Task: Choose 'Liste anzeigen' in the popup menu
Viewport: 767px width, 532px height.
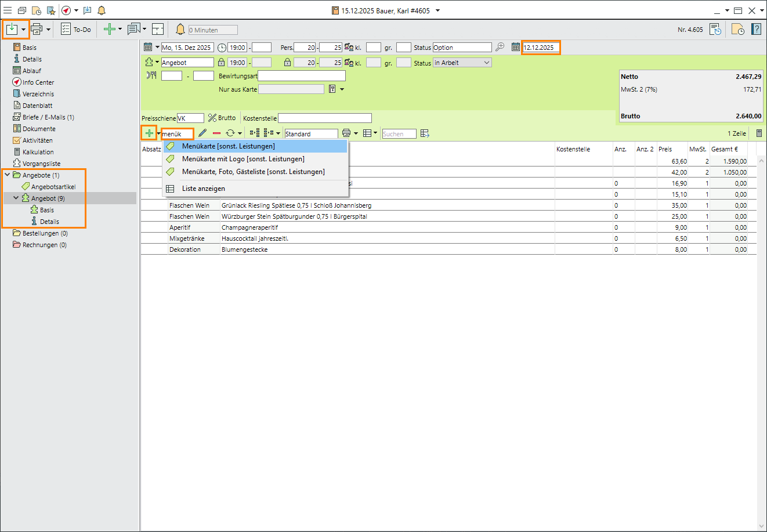Action: [x=203, y=189]
